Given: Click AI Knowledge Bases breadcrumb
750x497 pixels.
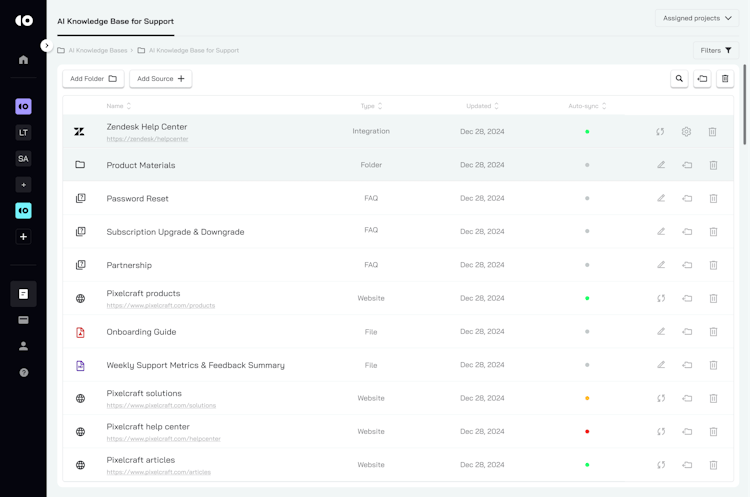Looking at the screenshot, I should [x=97, y=50].
